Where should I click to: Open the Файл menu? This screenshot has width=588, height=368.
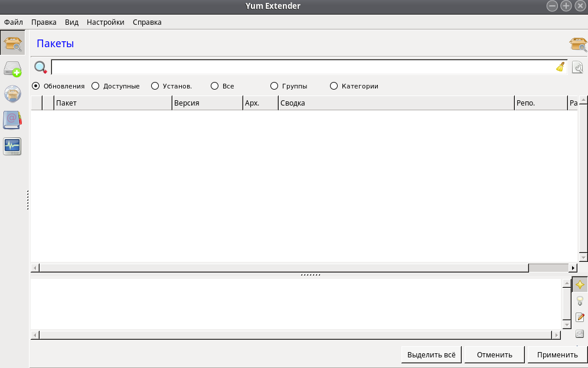click(x=14, y=22)
